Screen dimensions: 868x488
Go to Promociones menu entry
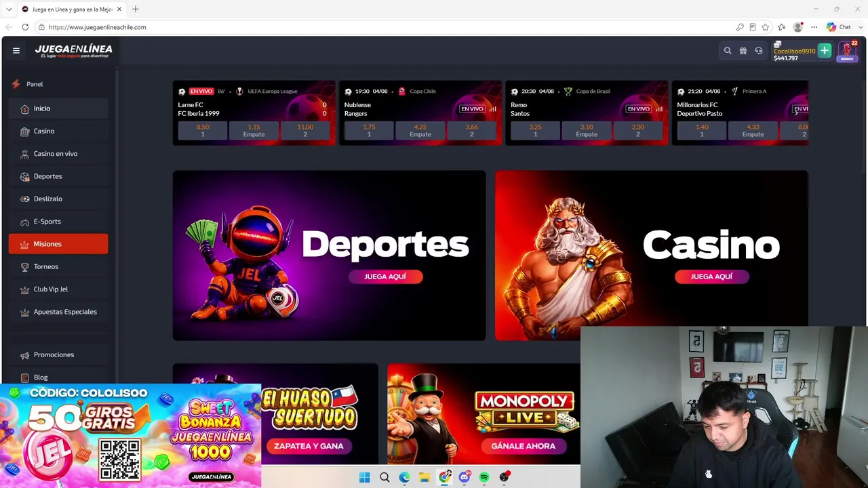click(x=58, y=355)
